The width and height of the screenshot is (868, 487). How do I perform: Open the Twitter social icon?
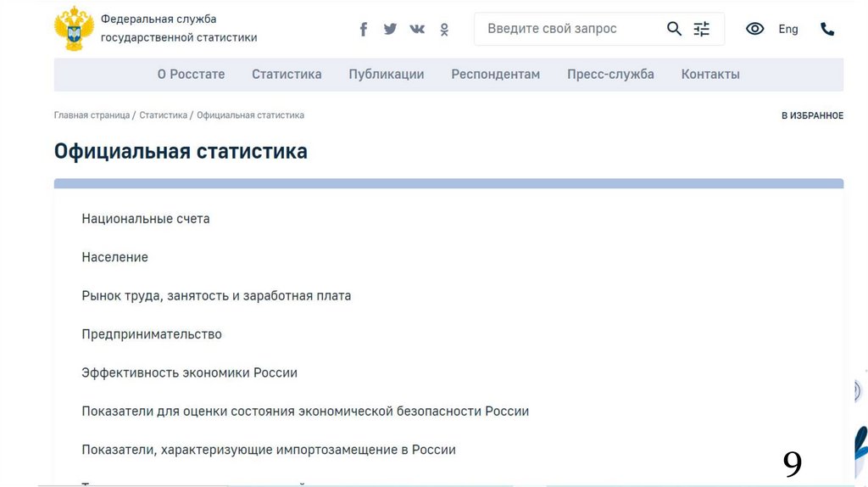(x=390, y=29)
